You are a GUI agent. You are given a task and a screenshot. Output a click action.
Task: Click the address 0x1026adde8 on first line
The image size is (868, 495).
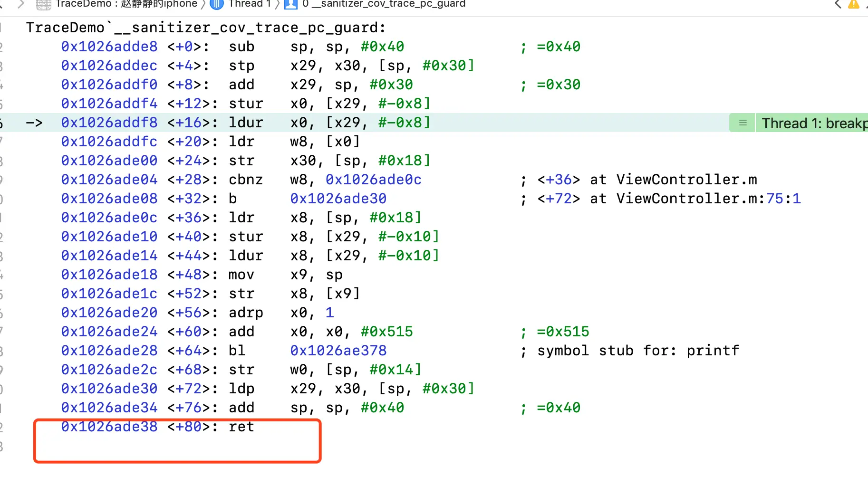pos(109,47)
